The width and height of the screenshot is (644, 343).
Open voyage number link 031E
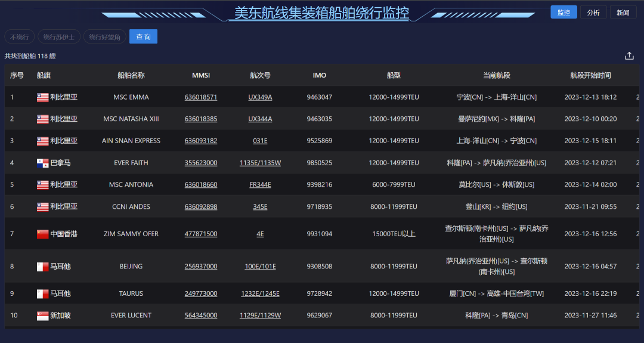[260, 141]
